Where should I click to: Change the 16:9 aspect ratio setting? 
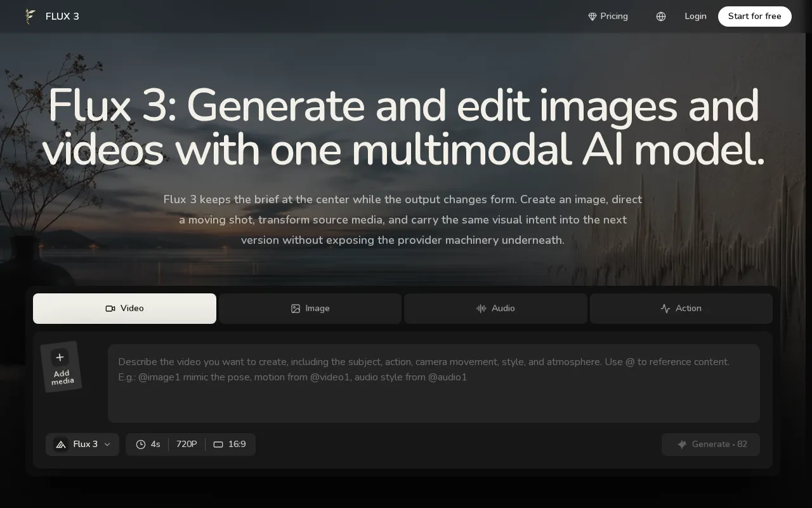230,444
